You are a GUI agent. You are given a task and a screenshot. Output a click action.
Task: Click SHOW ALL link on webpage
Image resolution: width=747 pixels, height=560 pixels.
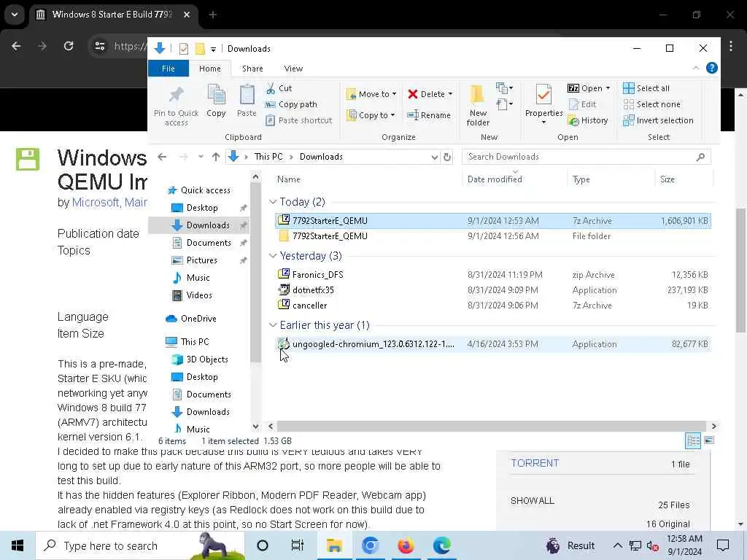[x=532, y=501]
